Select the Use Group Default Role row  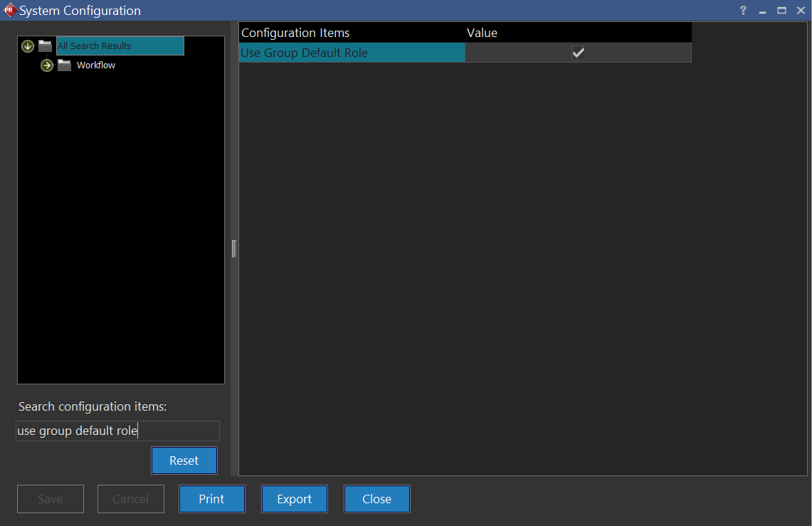305,53
